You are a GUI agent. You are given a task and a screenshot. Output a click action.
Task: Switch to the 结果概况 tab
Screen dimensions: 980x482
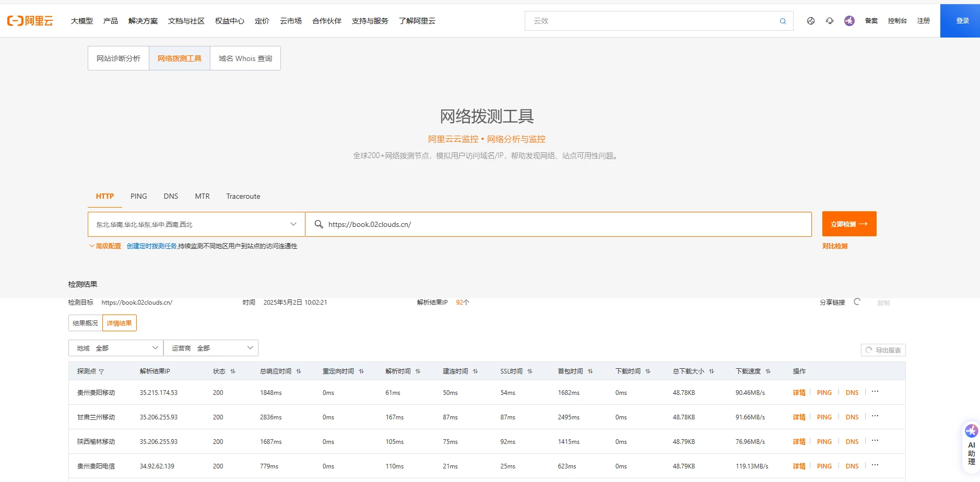tap(85, 322)
